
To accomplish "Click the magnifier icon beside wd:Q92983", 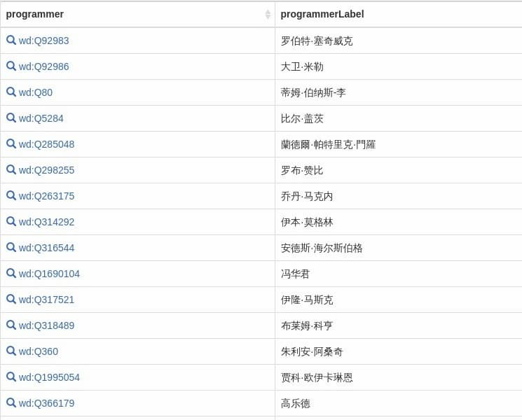I will coord(11,40).
